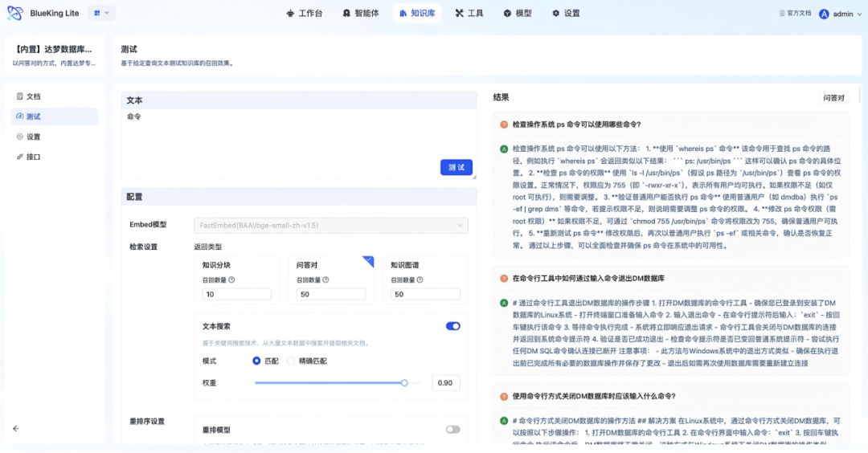Image resolution: width=868 pixels, height=453 pixels.
Task: Click the 模型 model cube icon
Action: tap(507, 14)
